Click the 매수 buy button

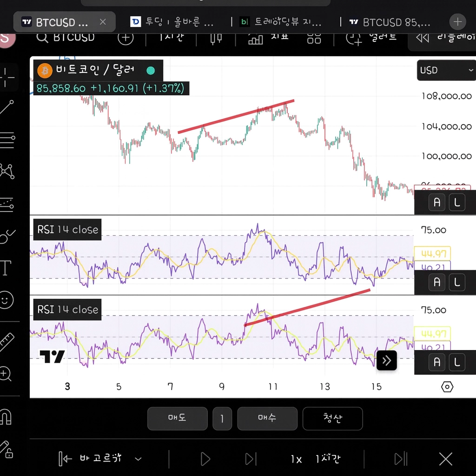pos(267,418)
